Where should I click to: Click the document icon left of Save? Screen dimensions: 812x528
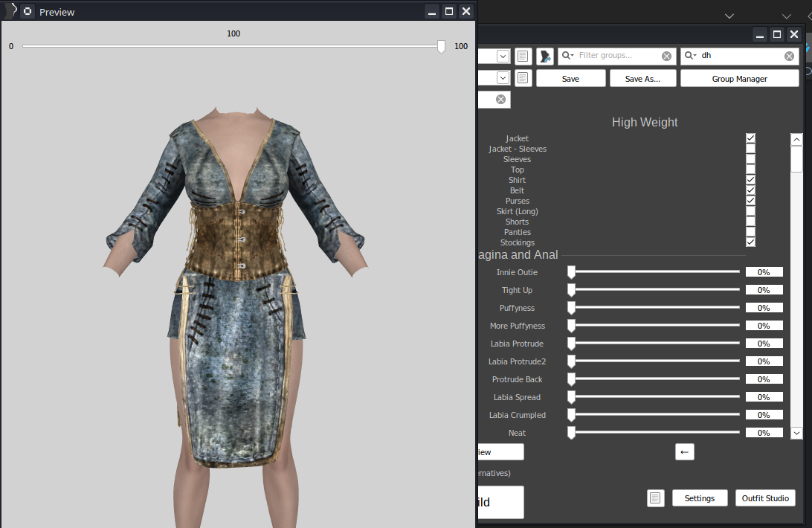click(523, 78)
